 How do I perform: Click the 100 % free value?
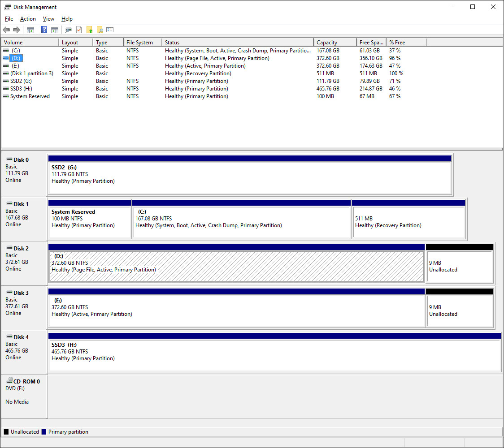tap(396, 73)
